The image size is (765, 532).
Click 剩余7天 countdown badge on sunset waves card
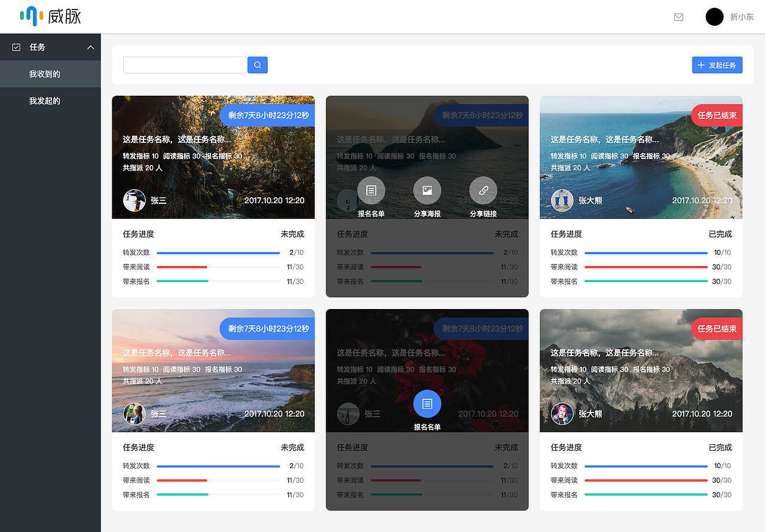[x=267, y=329]
